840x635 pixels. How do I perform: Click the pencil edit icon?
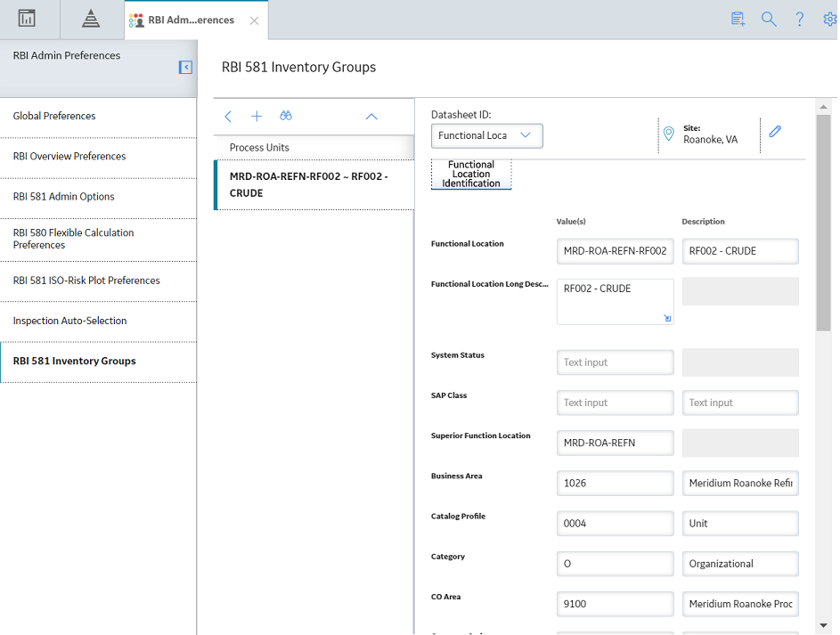click(775, 131)
